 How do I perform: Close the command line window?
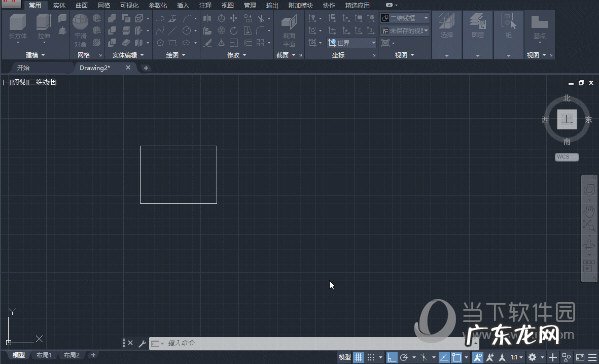[x=130, y=343]
